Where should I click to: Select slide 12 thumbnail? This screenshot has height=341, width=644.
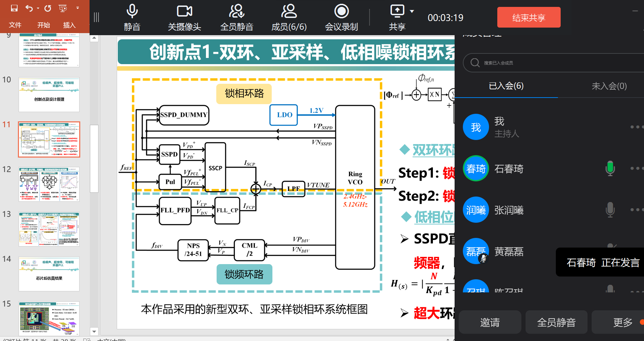click(49, 184)
